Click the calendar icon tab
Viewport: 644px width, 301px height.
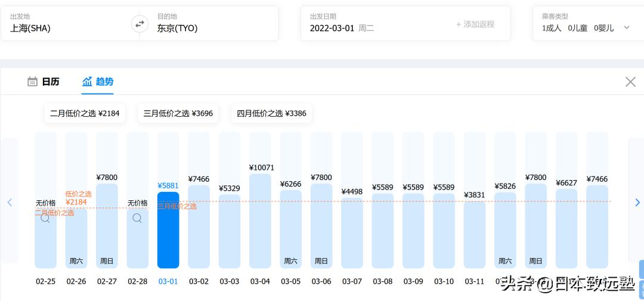[33, 82]
